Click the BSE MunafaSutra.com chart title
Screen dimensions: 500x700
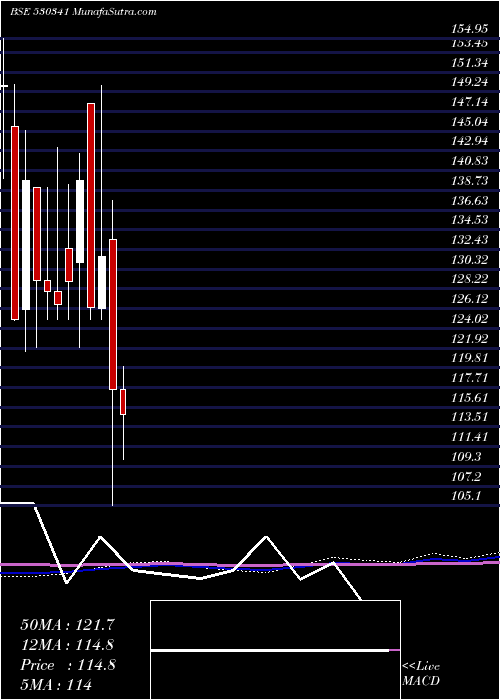(83, 12)
